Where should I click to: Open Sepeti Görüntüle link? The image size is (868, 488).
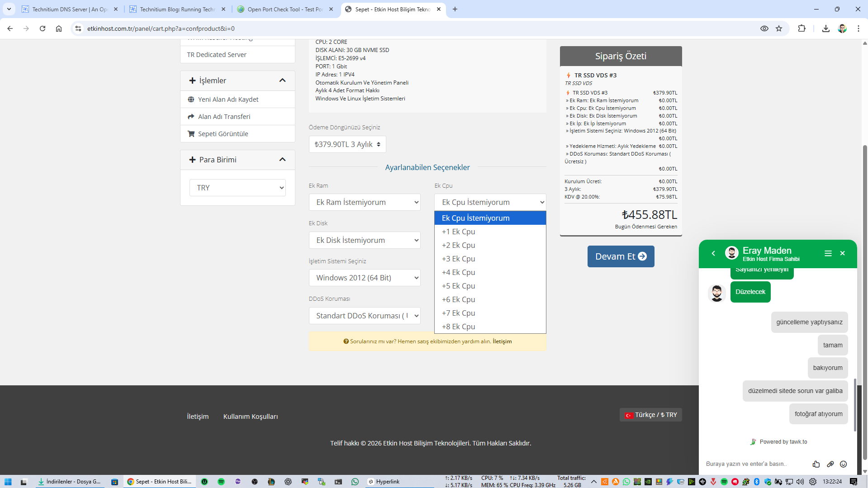click(x=223, y=134)
